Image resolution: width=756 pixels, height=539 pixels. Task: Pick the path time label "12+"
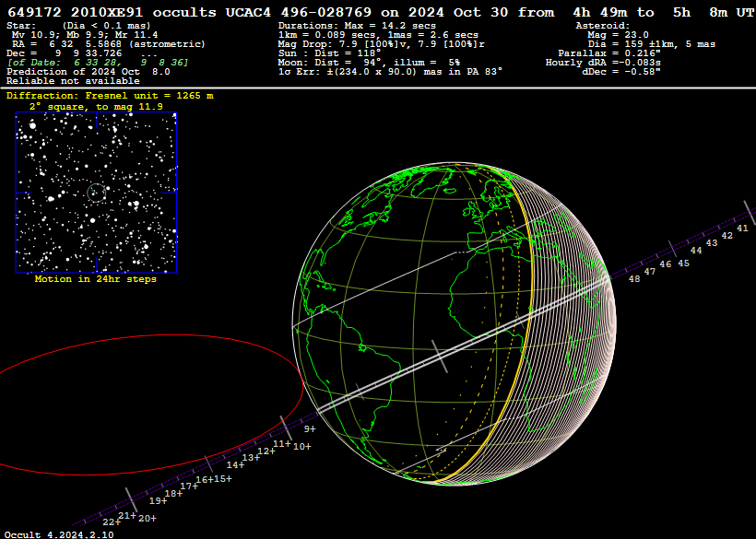coord(266,451)
